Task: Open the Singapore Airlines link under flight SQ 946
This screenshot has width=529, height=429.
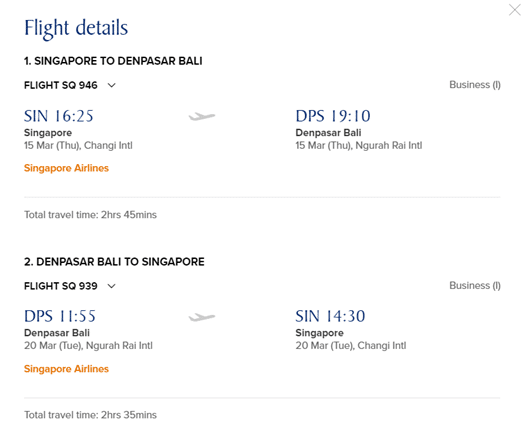Action: [66, 168]
